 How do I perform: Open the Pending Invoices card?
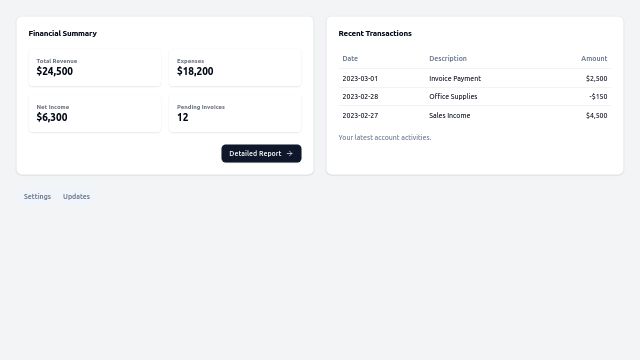click(x=235, y=114)
